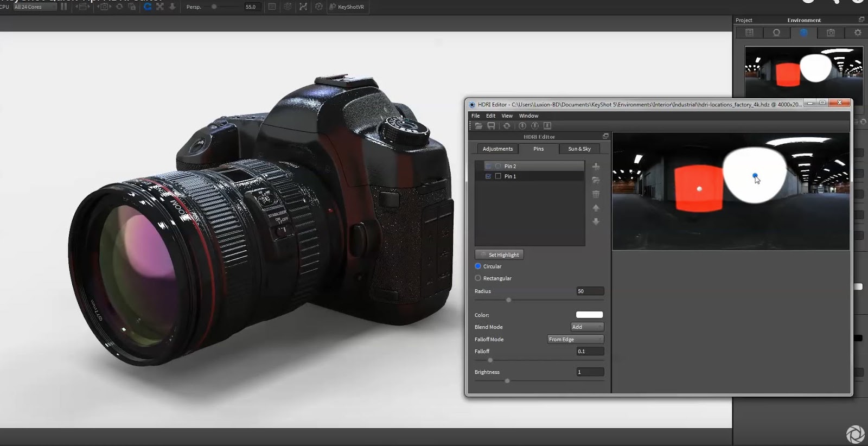Toggle the Pin 1 enabled checkbox
868x446 pixels.
pos(488,176)
